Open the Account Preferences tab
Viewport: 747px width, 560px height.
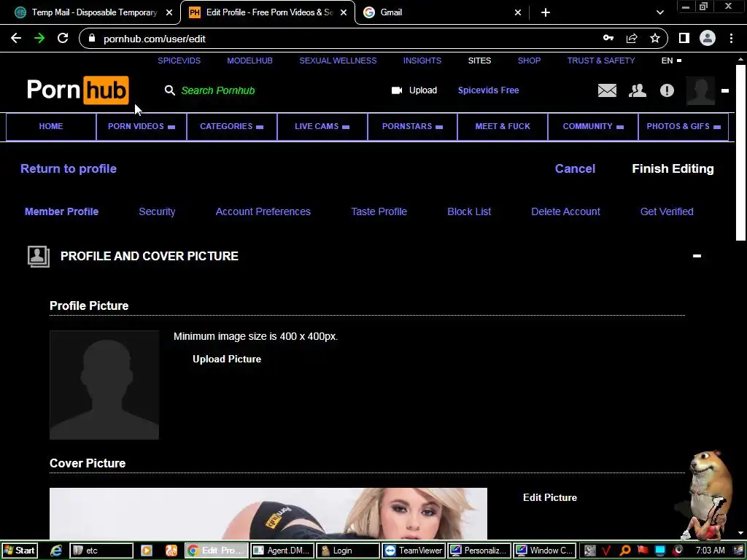point(263,211)
